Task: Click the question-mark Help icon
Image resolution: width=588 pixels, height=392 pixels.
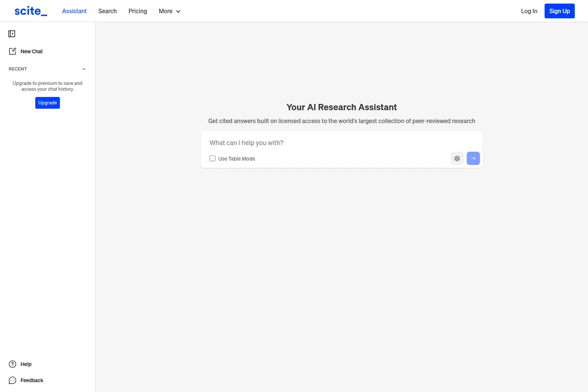Action: pyautogui.click(x=11, y=364)
